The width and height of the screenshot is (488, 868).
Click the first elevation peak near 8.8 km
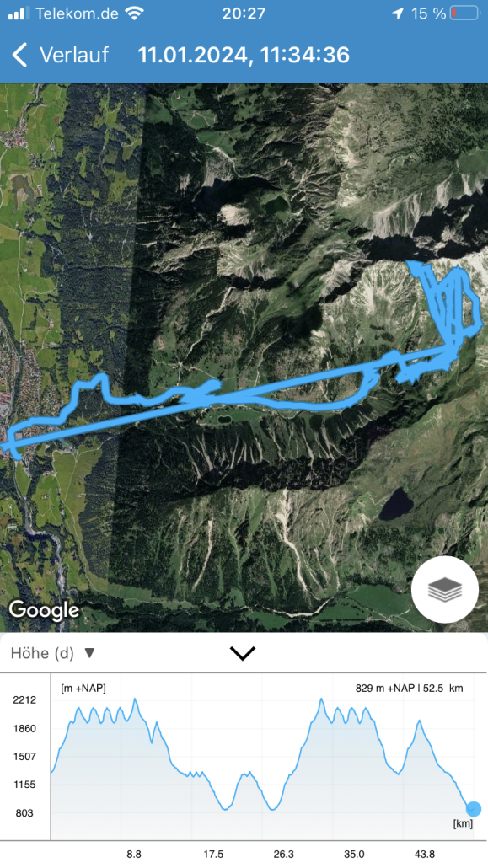pos(135,699)
